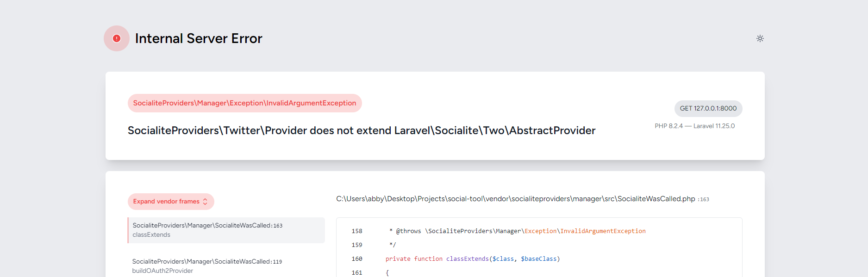The width and height of the screenshot is (868, 277).
Task: Click the InvalidArgumentException class badge
Action: (244, 103)
